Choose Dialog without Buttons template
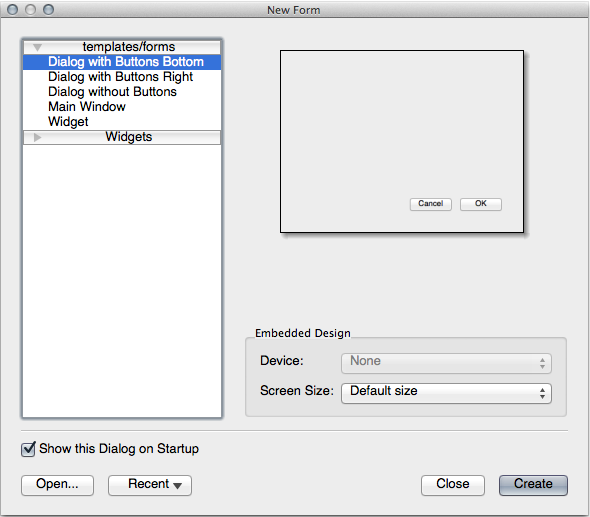 (x=122, y=92)
